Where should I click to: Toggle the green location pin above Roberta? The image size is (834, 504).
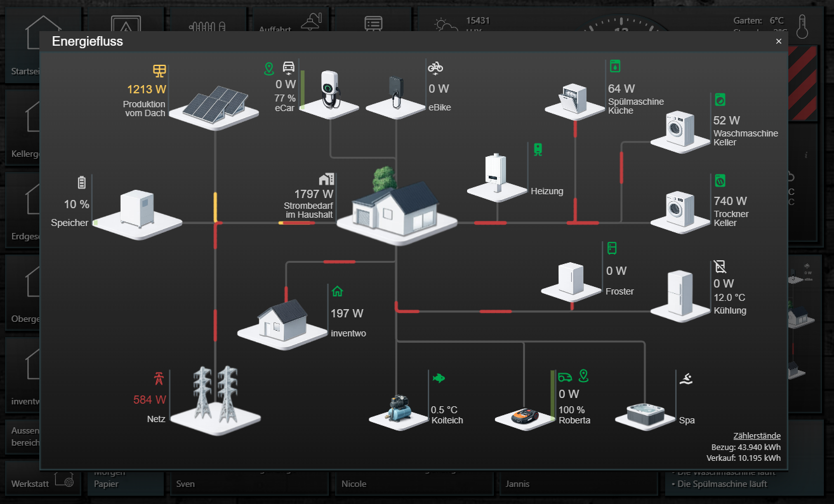[x=583, y=376]
